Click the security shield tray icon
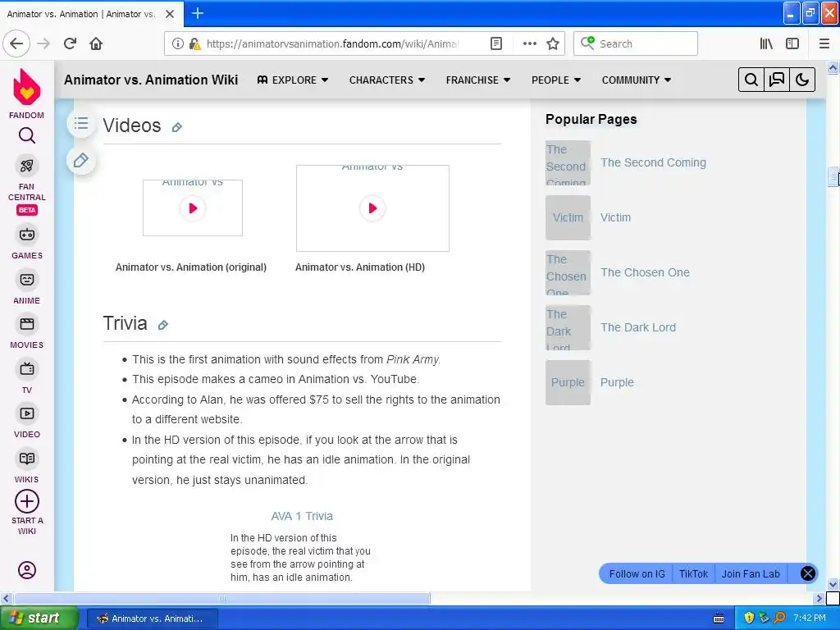This screenshot has height=630, width=840. click(749, 618)
